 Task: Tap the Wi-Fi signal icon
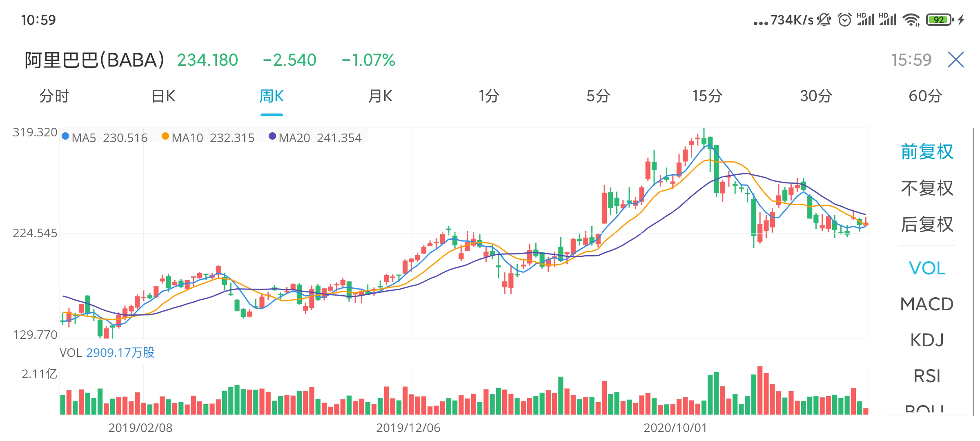tap(911, 20)
